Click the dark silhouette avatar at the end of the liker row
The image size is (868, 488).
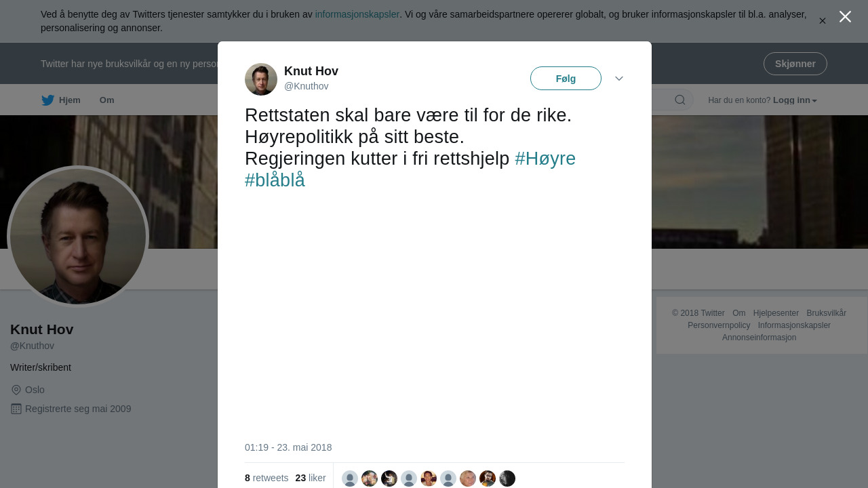(507, 479)
